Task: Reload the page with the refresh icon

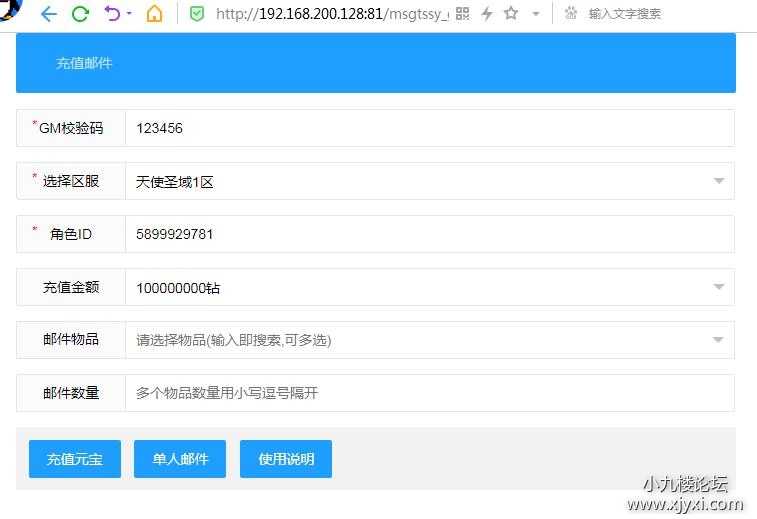Action: [x=80, y=14]
